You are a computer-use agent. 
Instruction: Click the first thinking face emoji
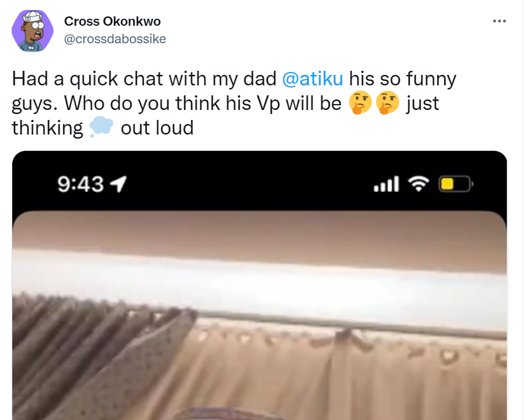(x=360, y=102)
